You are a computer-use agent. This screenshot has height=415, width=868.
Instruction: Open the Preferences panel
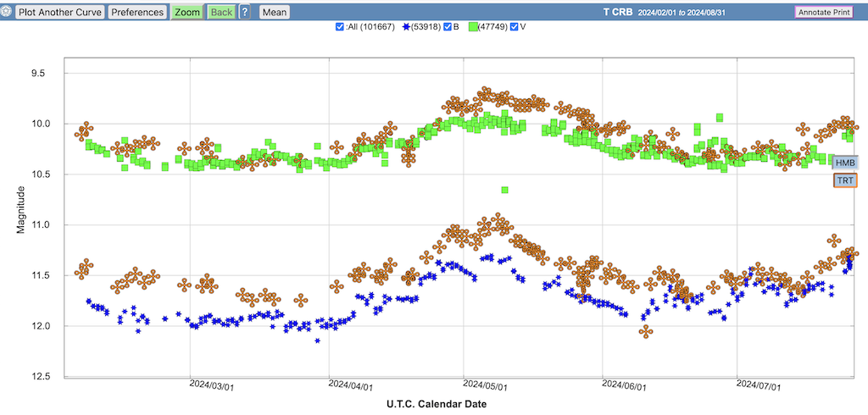pyautogui.click(x=137, y=13)
